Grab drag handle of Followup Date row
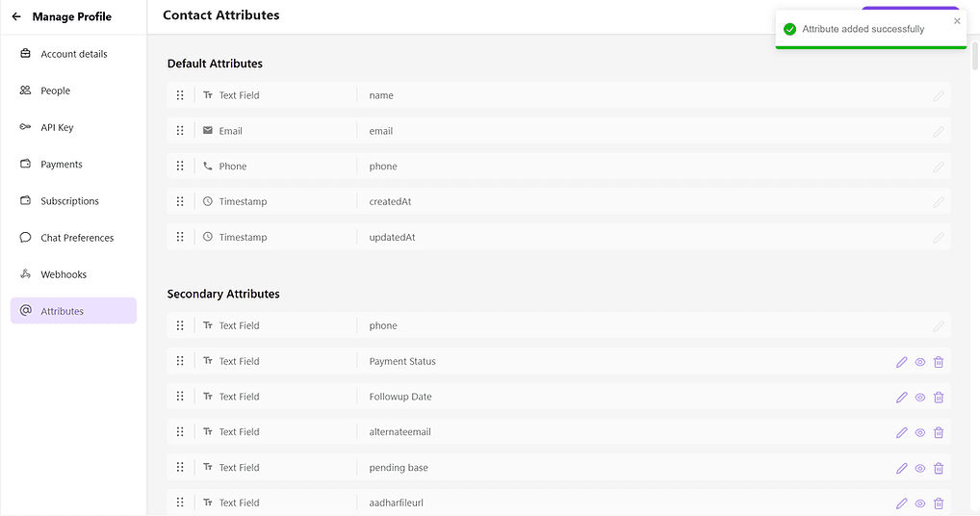 tap(180, 396)
